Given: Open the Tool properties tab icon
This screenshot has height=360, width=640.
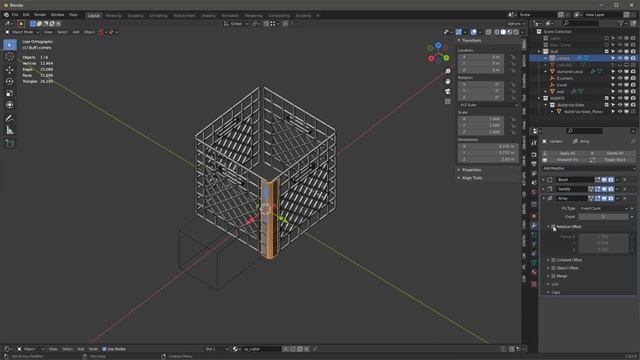Looking at the screenshot, I should tap(534, 142).
